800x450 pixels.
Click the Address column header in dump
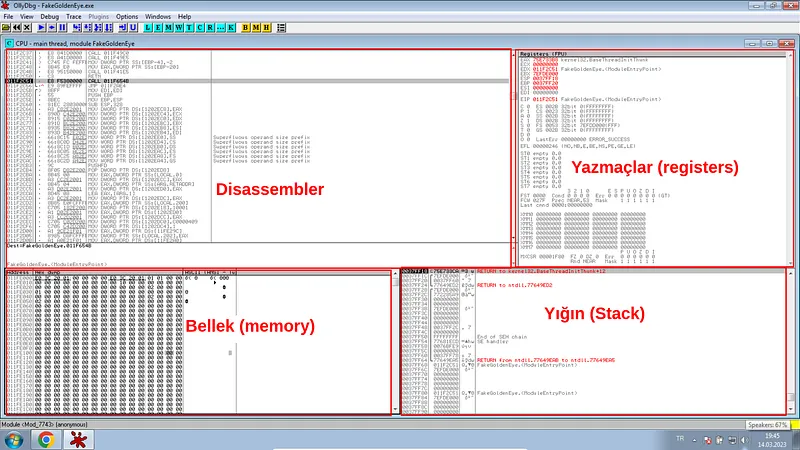(x=19, y=273)
